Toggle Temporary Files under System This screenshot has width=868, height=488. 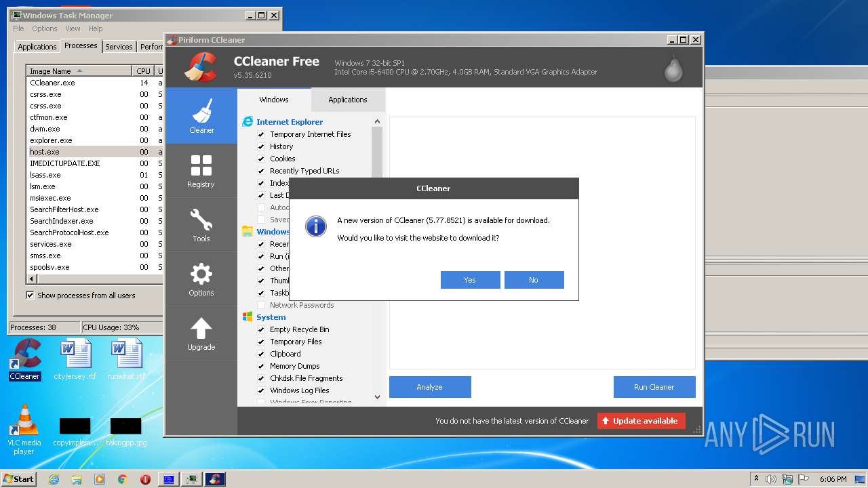coord(261,342)
